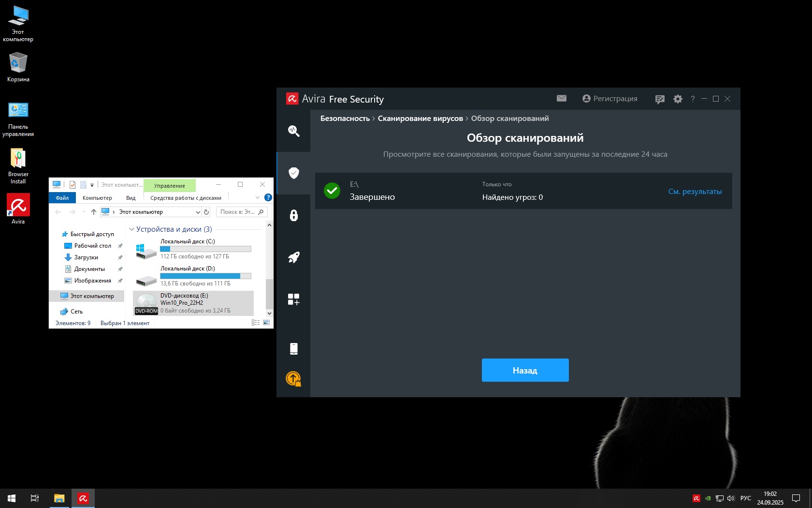Click Регистрация in the Avira header
812x508 pixels.
(610, 99)
